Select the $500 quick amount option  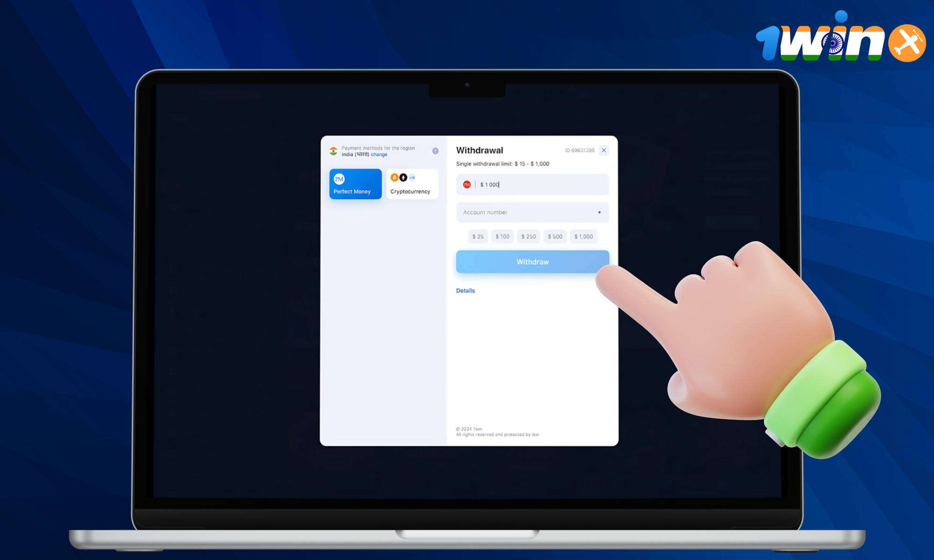[x=555, y=236]
